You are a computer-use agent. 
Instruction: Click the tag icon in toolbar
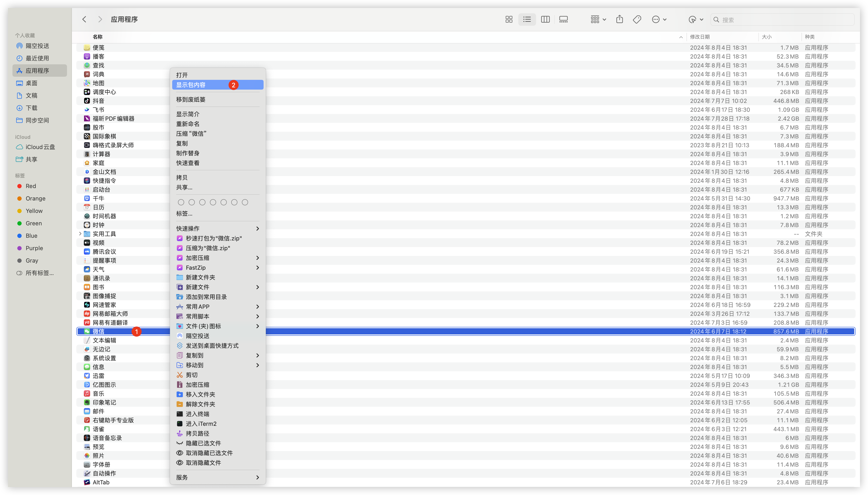(637, 19)
